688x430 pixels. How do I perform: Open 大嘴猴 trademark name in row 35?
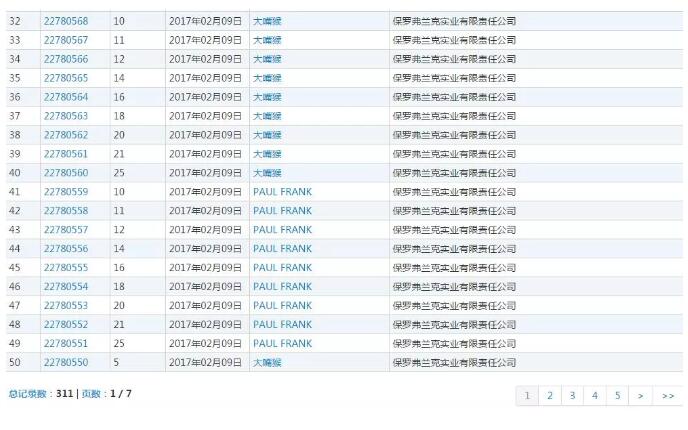coord(267,78)
